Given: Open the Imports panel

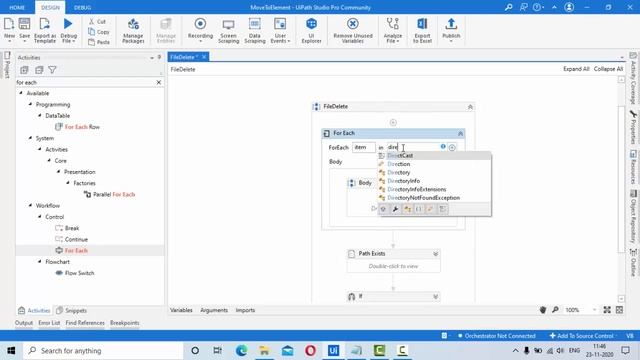Looking at the screenshot, I should coord(245,310).
